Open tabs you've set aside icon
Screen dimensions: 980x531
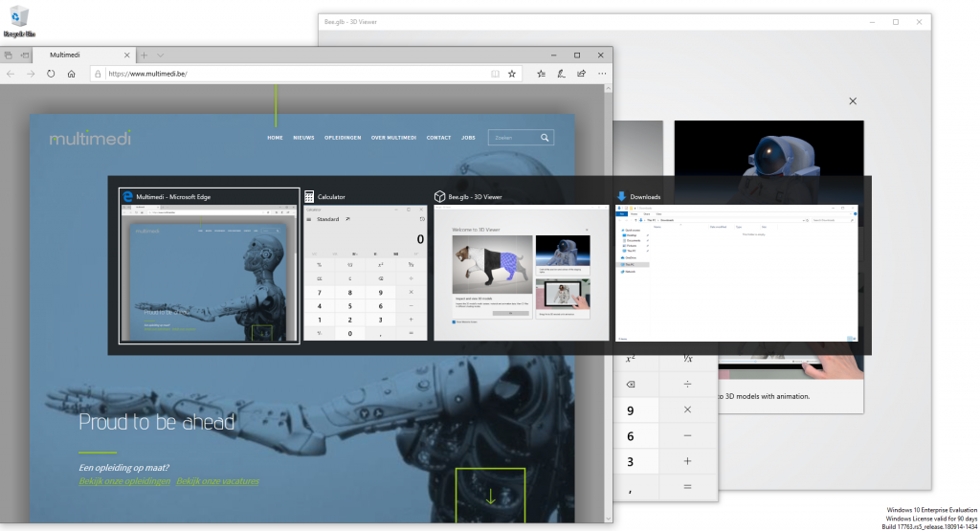pyautogui.click(x=8, y=55)
